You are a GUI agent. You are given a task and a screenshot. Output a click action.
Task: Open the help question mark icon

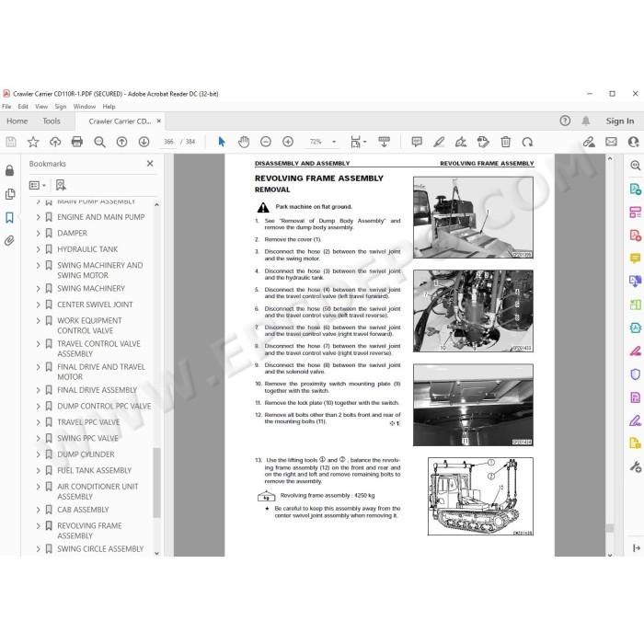click(x=565, y=121)
